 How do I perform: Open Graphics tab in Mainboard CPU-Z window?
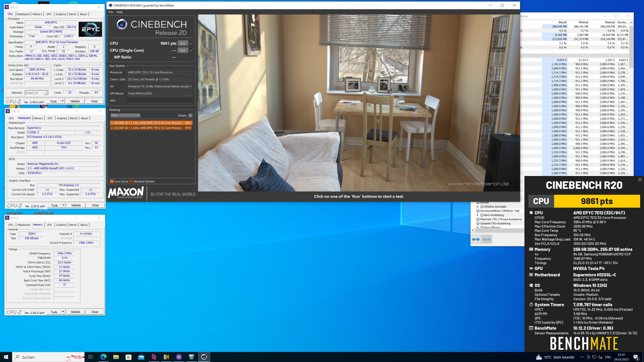tap(62, 118)
